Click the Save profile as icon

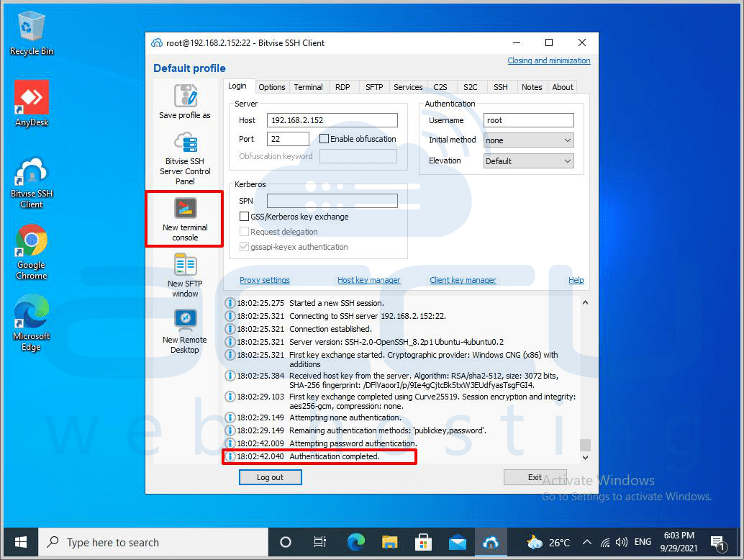[x=185, y=96]
